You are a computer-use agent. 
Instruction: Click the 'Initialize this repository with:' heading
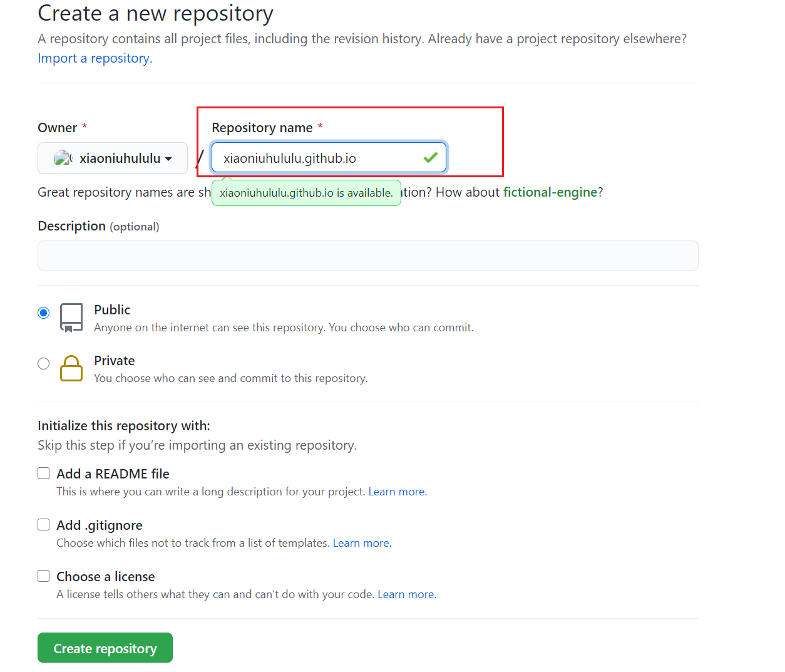point(124,426)
